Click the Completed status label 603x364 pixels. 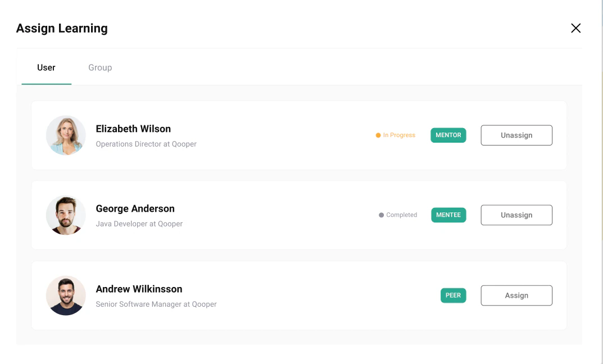coord(400,215)
